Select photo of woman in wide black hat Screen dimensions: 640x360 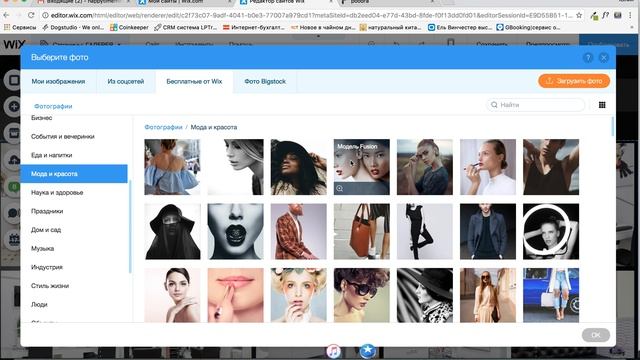298,167
